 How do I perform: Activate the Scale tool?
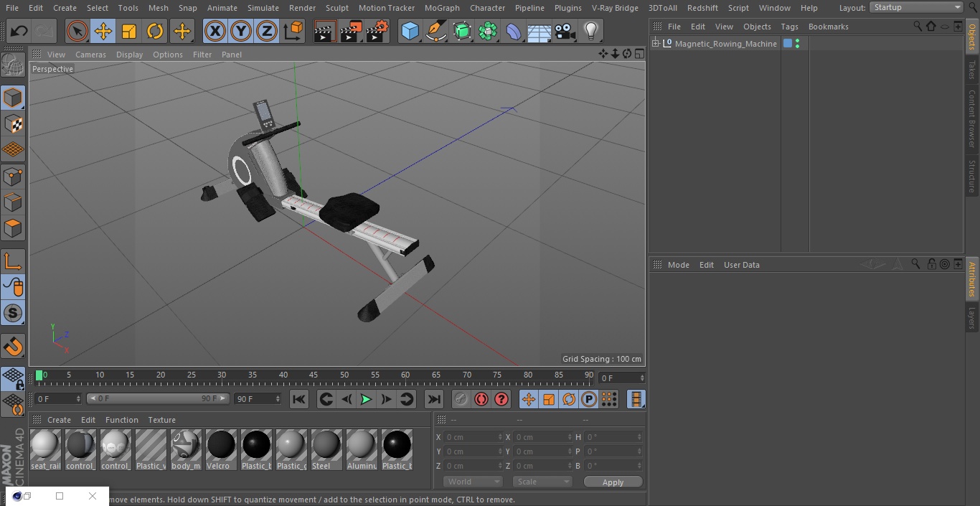point(129,32)
